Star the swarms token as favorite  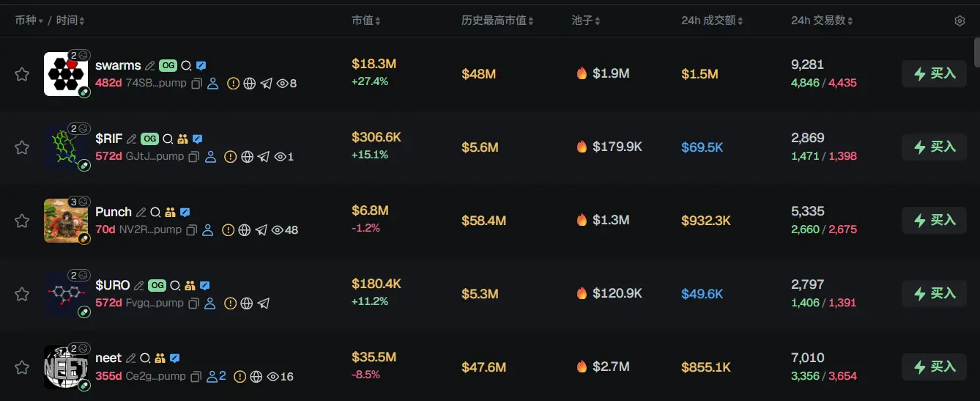[x=22, y=74]
